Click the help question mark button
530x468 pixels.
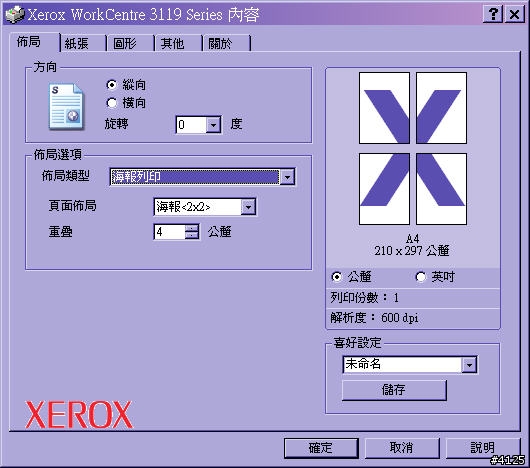click(x=493, y=15)
